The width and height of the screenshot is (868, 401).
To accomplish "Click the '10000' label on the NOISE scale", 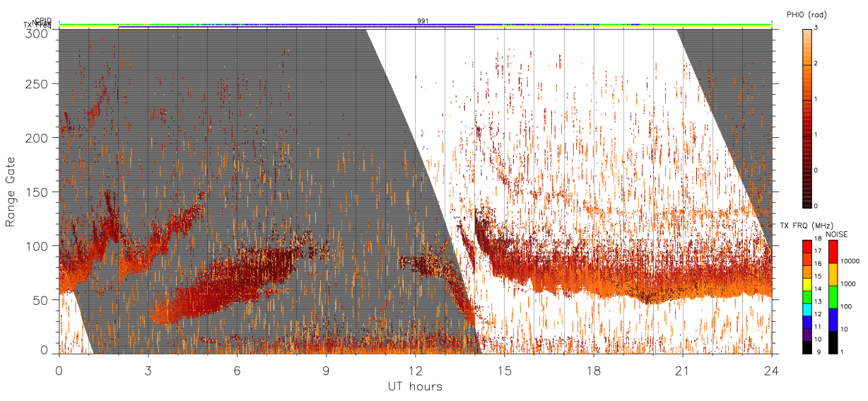I will click(848, 260).
